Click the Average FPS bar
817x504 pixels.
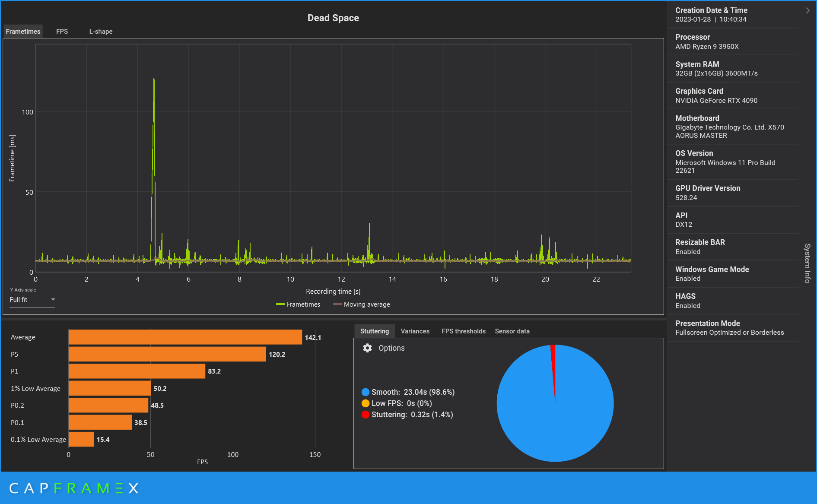[185, 337]
